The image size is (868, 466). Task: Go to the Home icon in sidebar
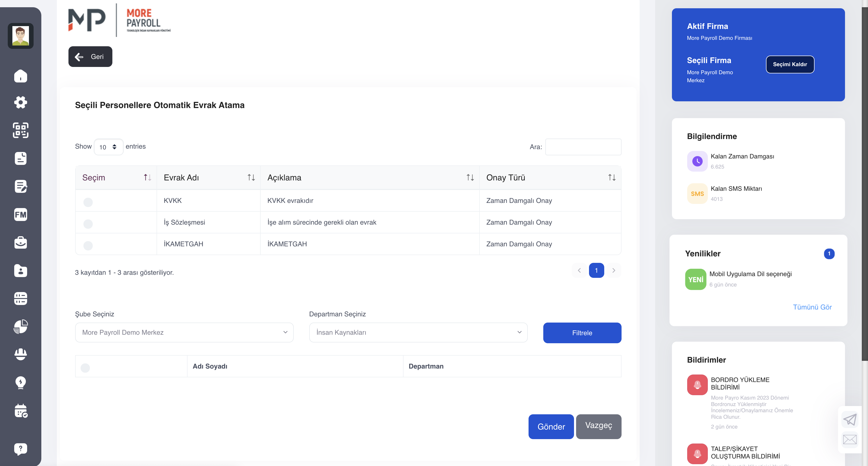[21, 76]
